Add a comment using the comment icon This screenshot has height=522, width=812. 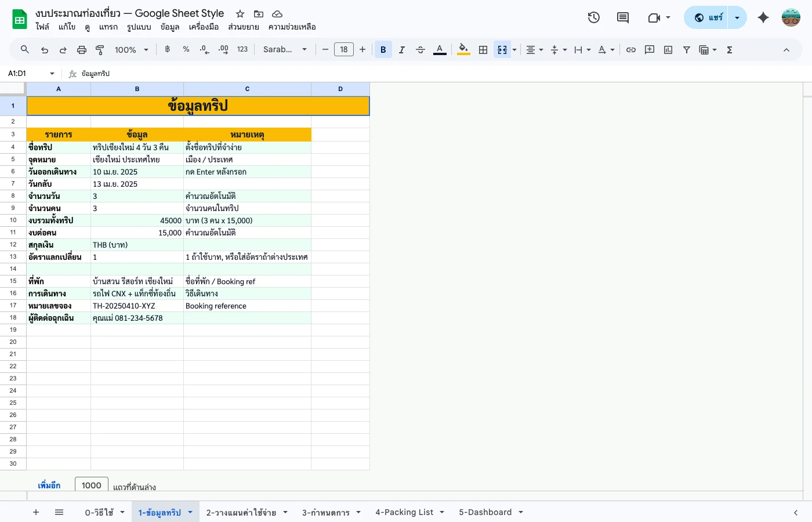(x=622, y=17)
